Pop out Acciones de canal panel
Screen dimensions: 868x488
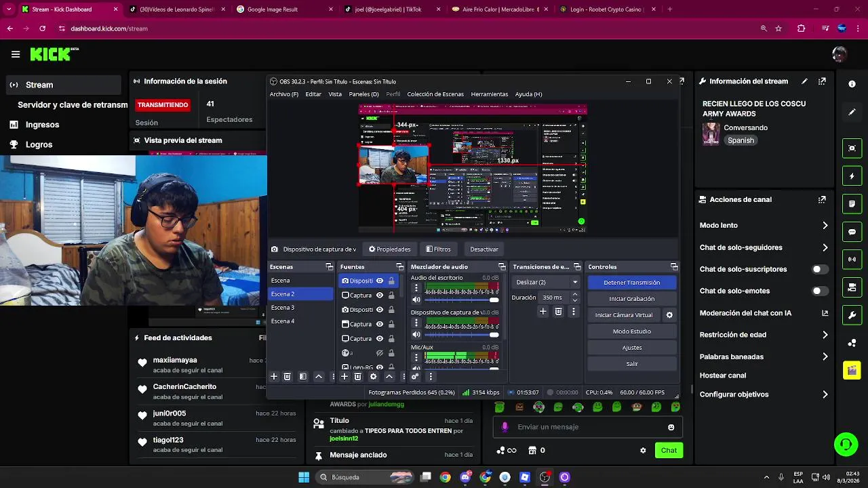tap(822, 200)
